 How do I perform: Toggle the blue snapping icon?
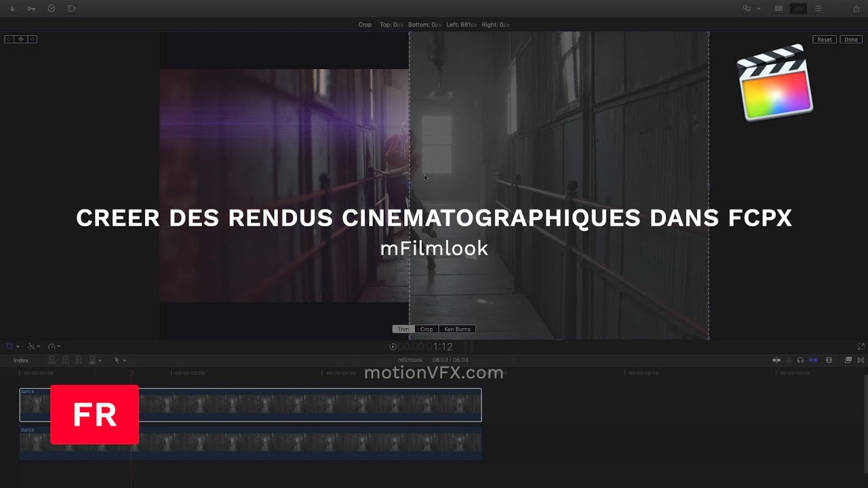pos(812,361)
